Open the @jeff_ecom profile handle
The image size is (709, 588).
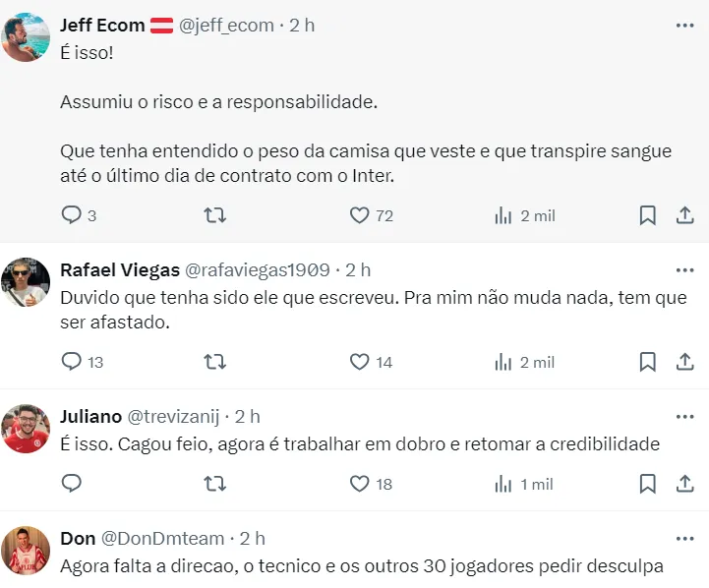226,26
